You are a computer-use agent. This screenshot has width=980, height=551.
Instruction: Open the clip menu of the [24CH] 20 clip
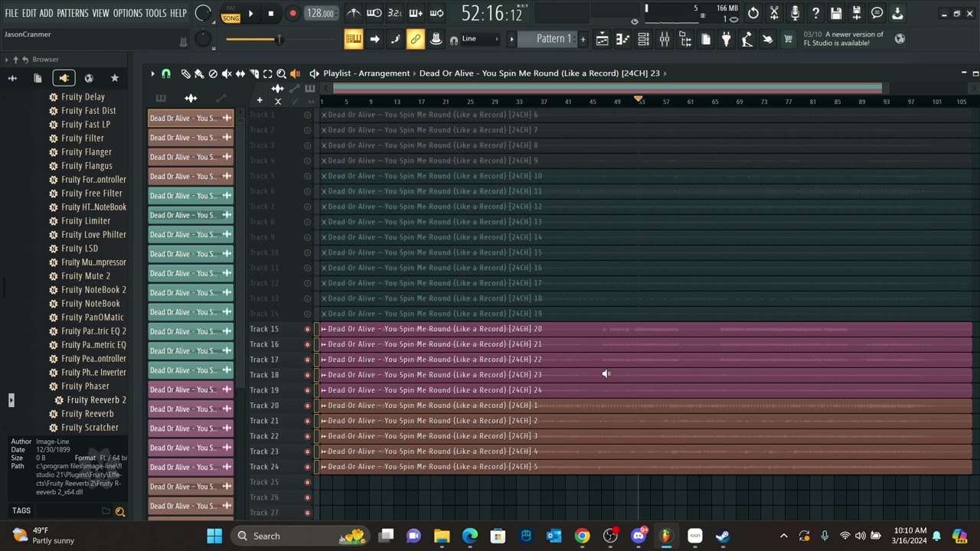coord(324,329)
